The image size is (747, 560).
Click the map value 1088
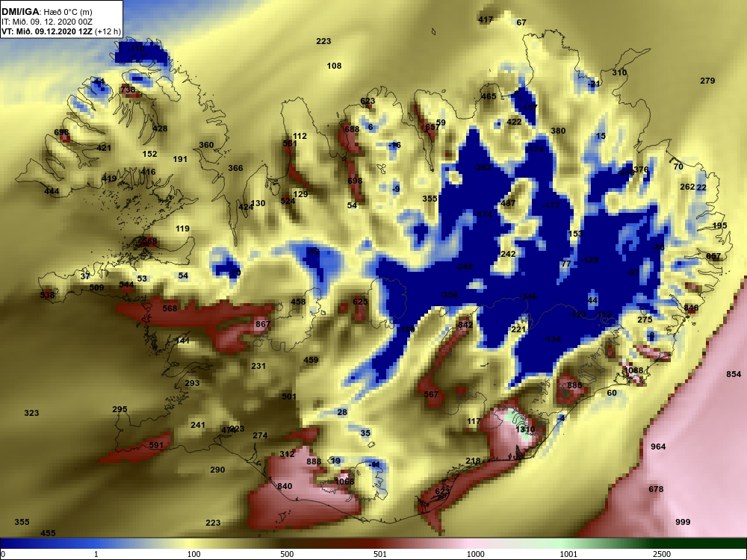(x=633, y=370)
